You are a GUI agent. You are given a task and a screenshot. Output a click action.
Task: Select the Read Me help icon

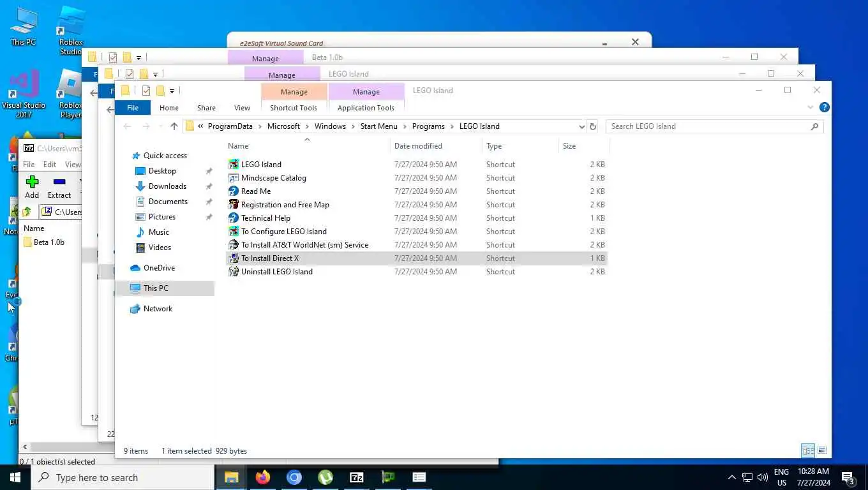[234, 191]
